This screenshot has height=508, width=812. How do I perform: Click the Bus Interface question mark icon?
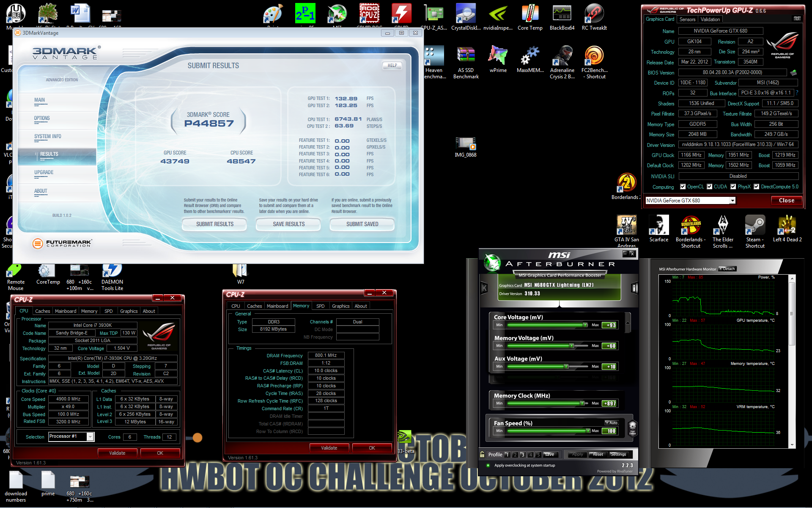click(797, 93)
